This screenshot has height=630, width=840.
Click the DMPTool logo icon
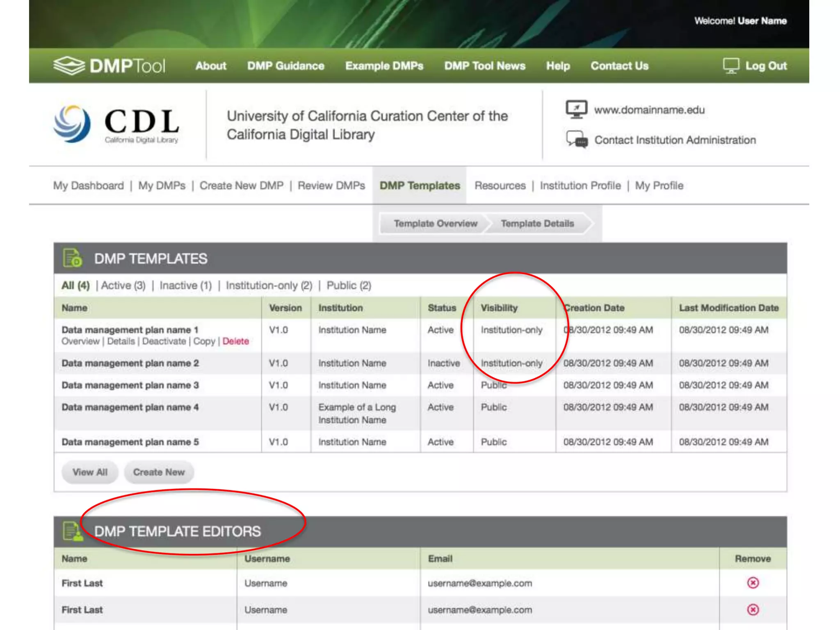pos(69,66)
